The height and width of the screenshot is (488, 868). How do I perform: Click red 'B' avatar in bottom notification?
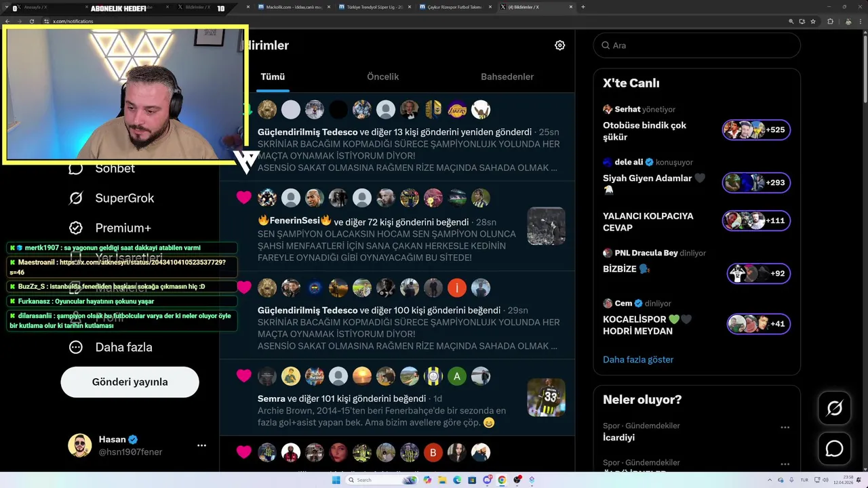coord(433,452)
